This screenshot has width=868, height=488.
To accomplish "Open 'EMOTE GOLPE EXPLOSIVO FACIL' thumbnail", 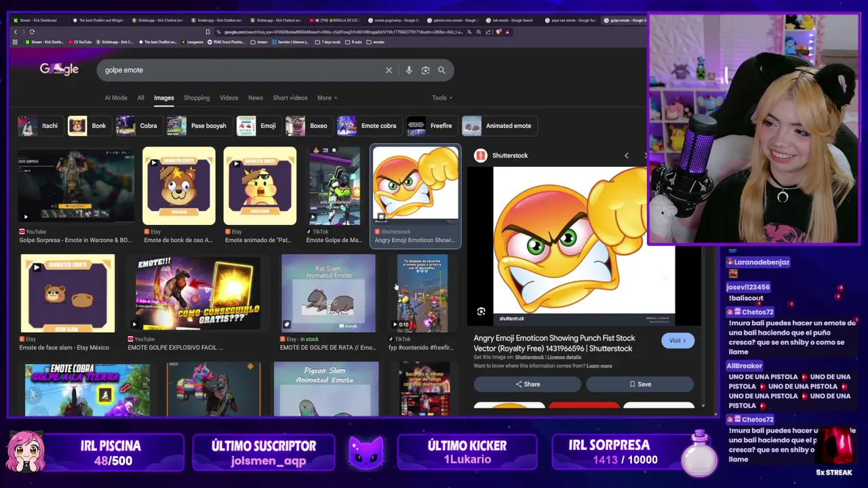I will (197, 293).
